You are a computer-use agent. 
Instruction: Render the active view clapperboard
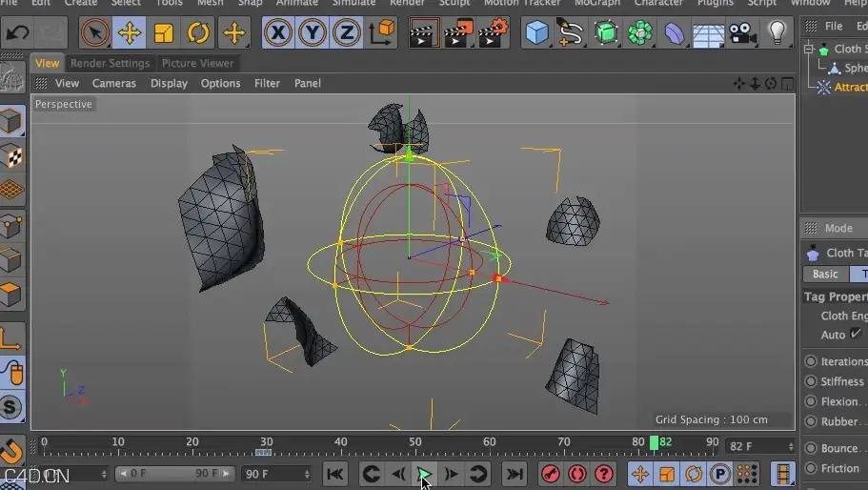tap(423, 32)
